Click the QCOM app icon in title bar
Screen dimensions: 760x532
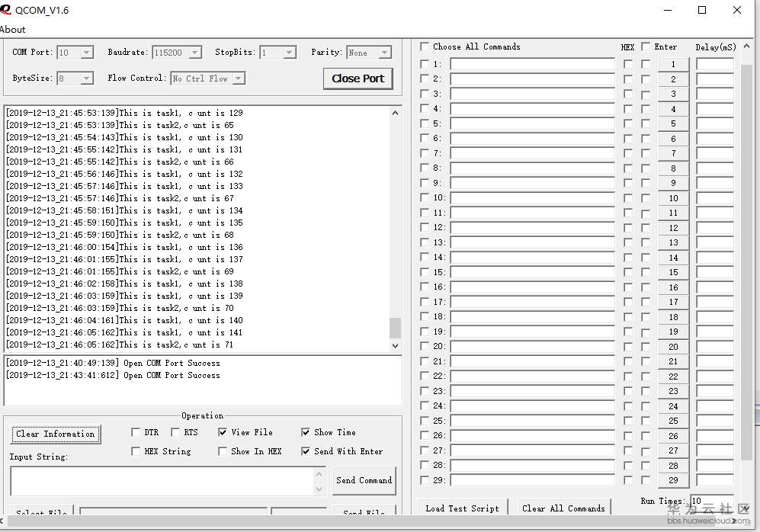[x=5, y=9]
